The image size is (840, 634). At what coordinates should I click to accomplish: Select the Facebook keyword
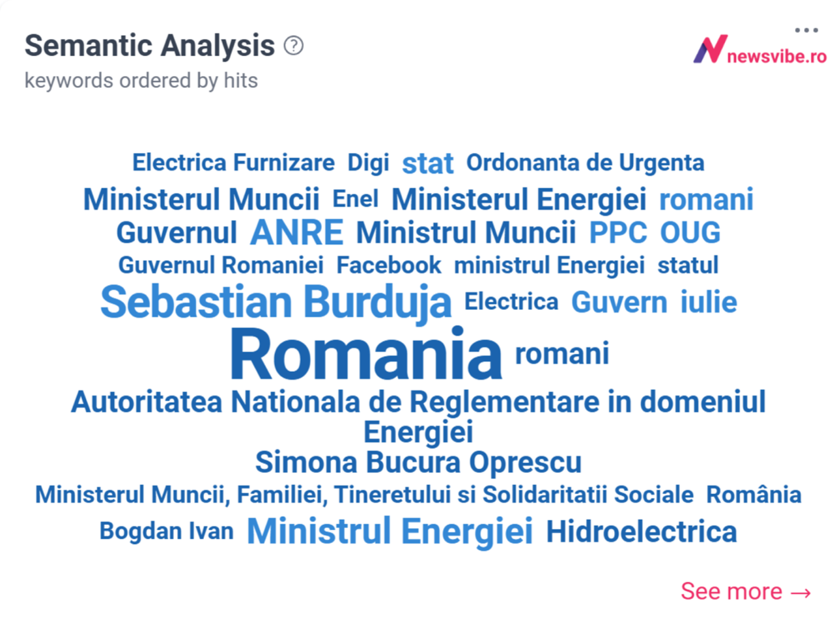click(389, 265)
